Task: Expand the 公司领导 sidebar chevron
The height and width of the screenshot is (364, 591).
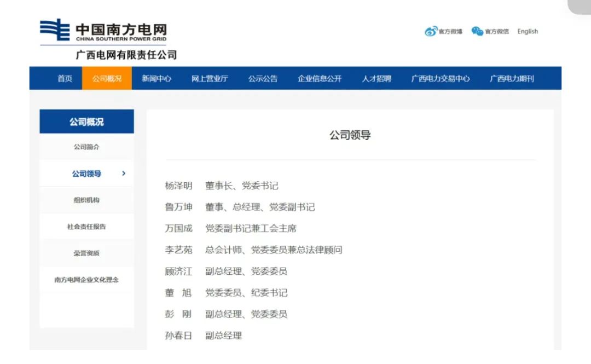Action: click(124, 172)
